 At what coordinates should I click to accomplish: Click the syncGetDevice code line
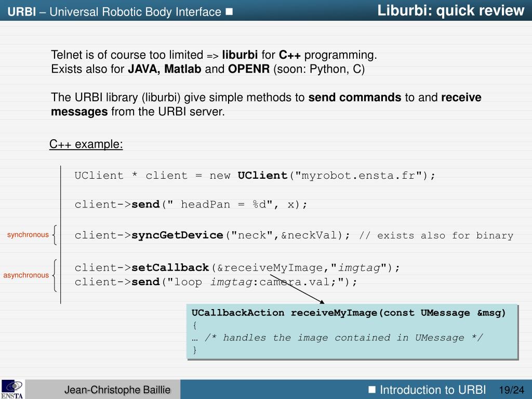tap(212, 235)
